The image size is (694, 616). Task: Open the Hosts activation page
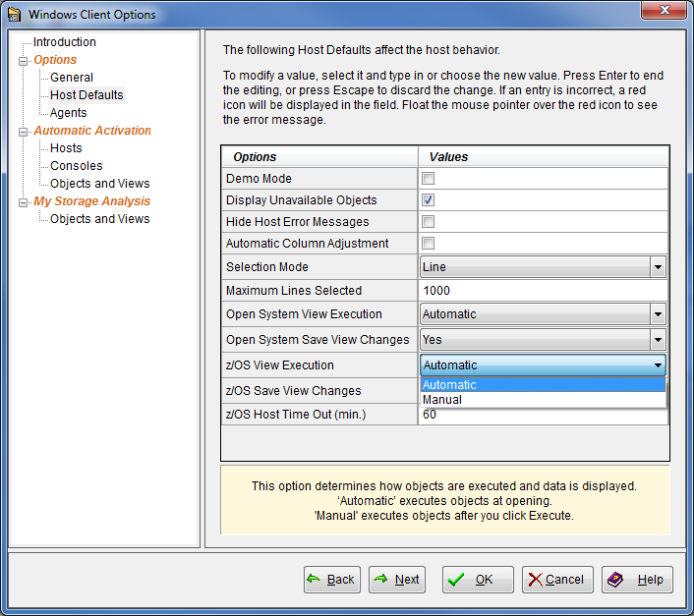[66, 148]
